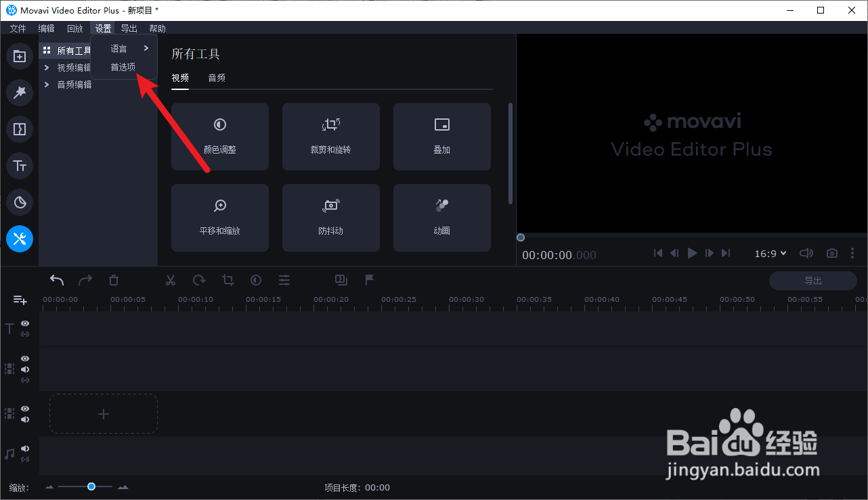This screenshot has width=868, height=500.
Task: Split the clip with the scissors icon
Action: [171, 280]
